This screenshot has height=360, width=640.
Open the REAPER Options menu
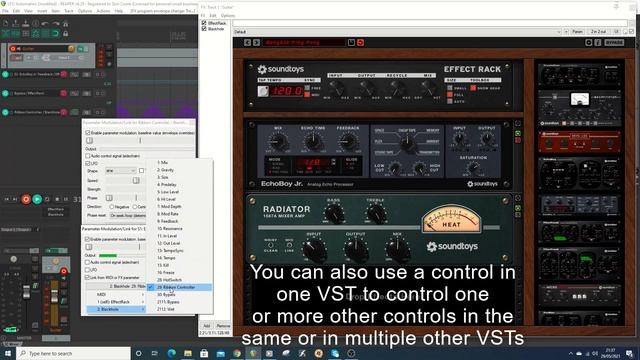point(85,11)
